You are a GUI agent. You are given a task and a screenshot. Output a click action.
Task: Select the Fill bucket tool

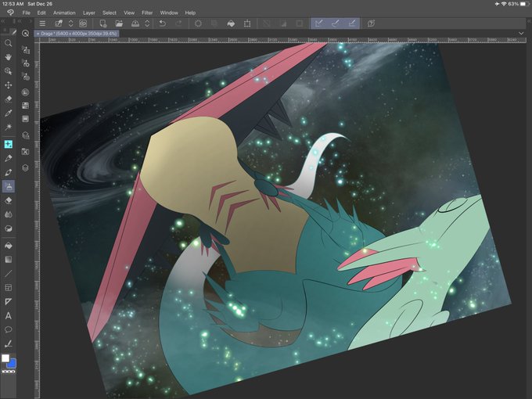point(8,246)
